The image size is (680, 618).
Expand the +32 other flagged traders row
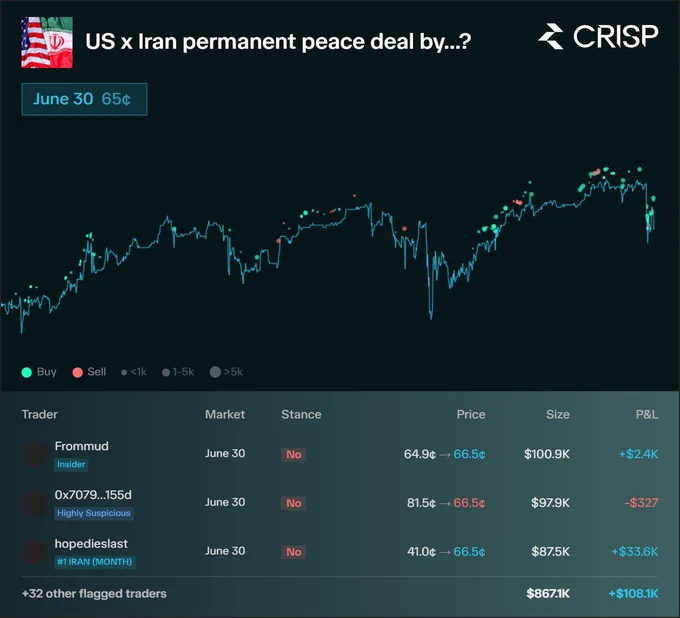click(94, 594)
